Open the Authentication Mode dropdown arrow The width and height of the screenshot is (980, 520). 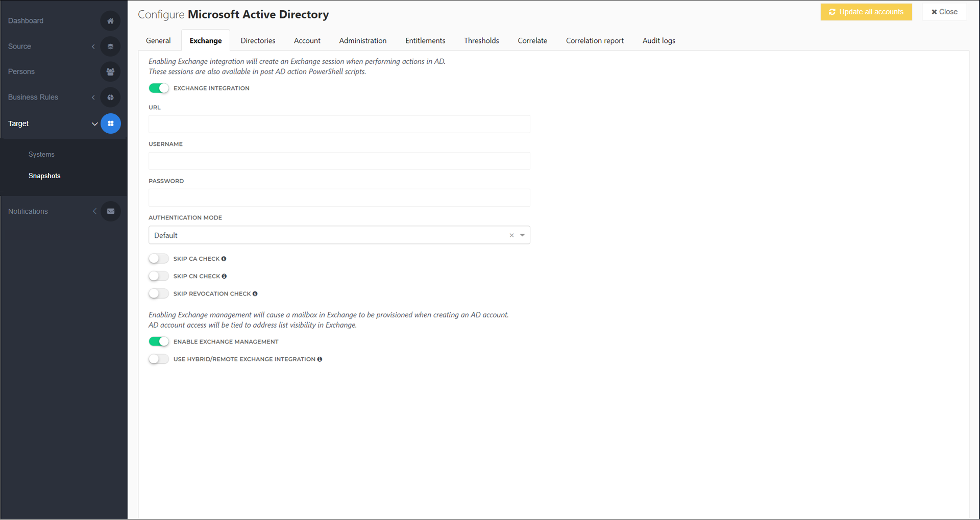pyautogui.click(x=522, y=235)
